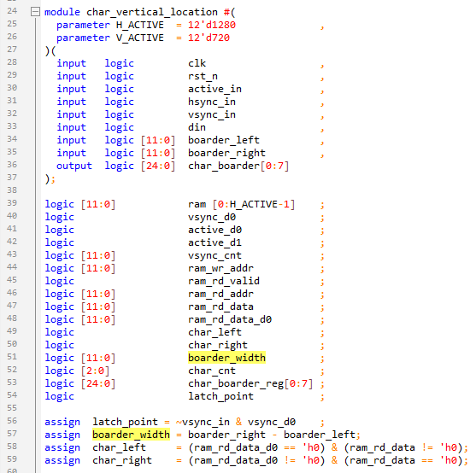Click line number 57 in the gutter
The image size is (476, 473).
click(x=12, y=434)
